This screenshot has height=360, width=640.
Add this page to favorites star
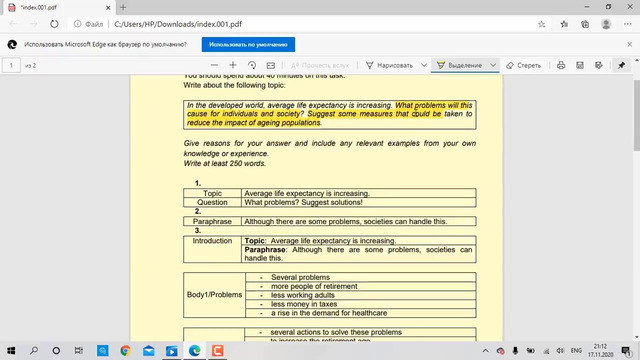pos(542,24)
